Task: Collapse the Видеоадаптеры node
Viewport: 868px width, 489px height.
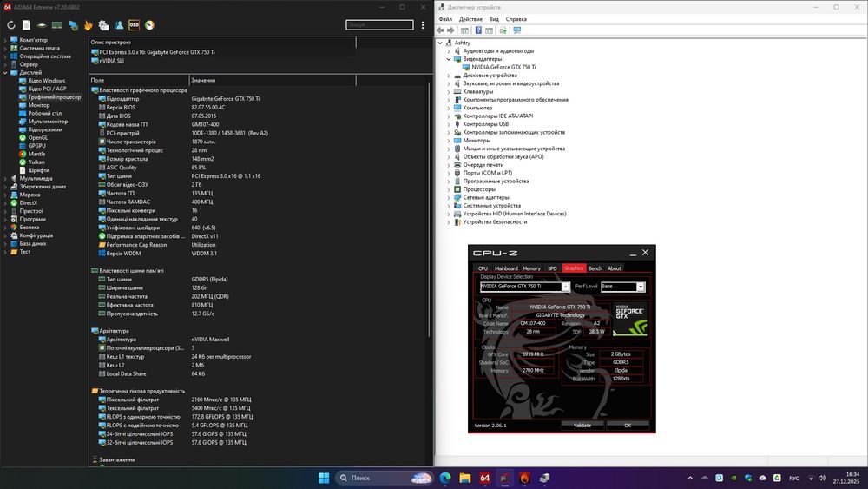Action: pyautogui.click(x=449, y=59)
